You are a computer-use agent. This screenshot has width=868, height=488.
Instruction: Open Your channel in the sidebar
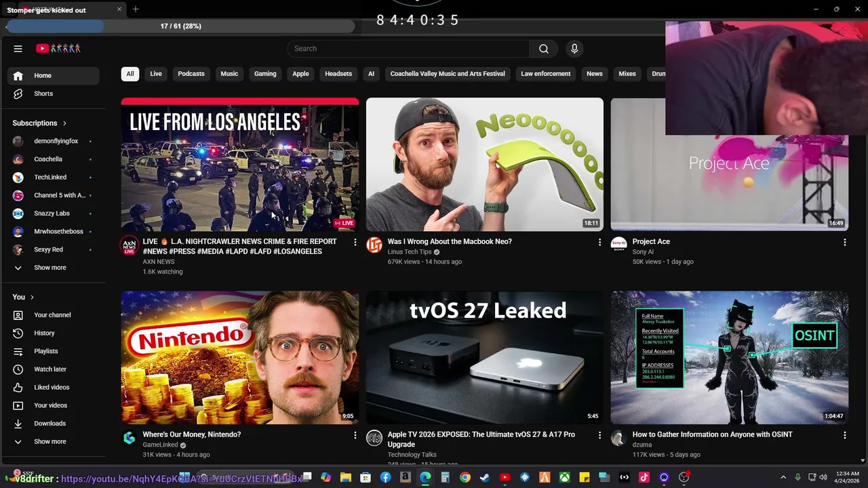click(x=53, y=315)
